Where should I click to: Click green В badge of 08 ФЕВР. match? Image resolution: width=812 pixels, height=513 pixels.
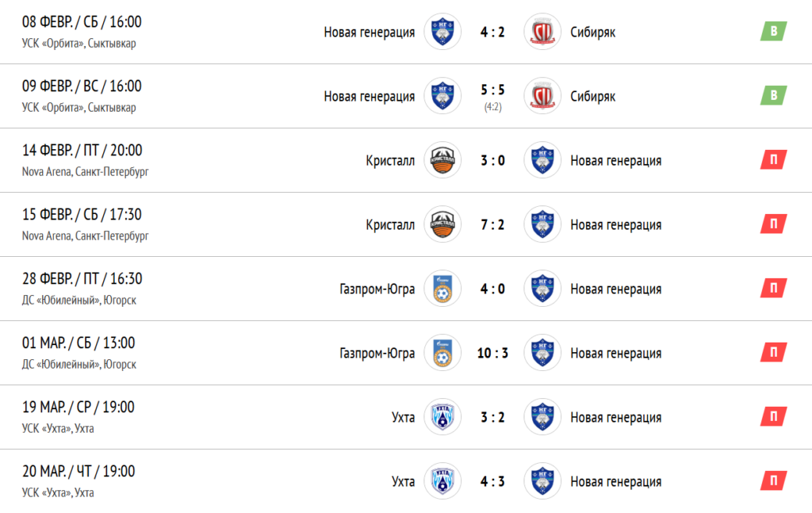point(774,31)
